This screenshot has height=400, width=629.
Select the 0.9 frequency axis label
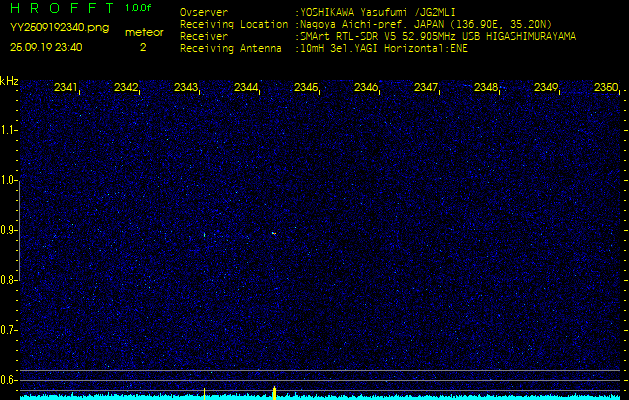click(x=9, y=230)
